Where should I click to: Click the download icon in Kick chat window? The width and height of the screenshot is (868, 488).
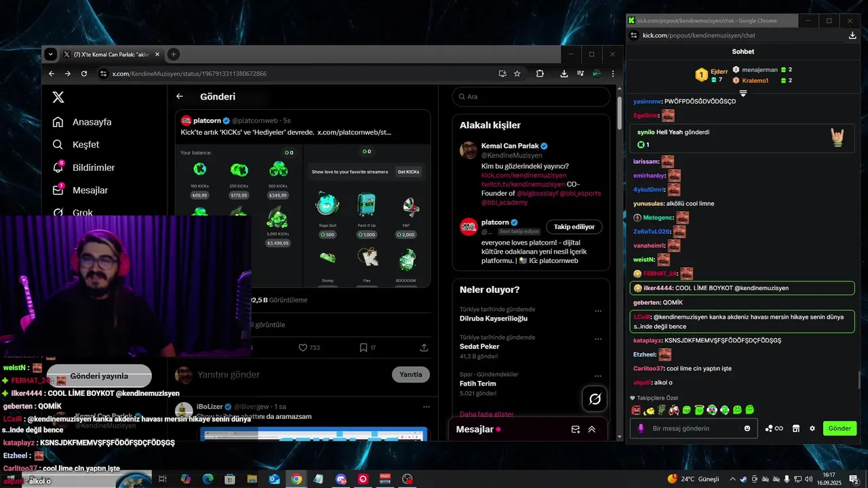(852, 35)
